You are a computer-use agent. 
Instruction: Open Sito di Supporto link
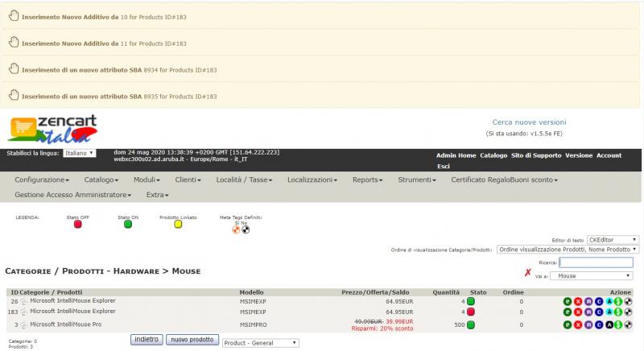pyautogui.click(x=536, y=155)
